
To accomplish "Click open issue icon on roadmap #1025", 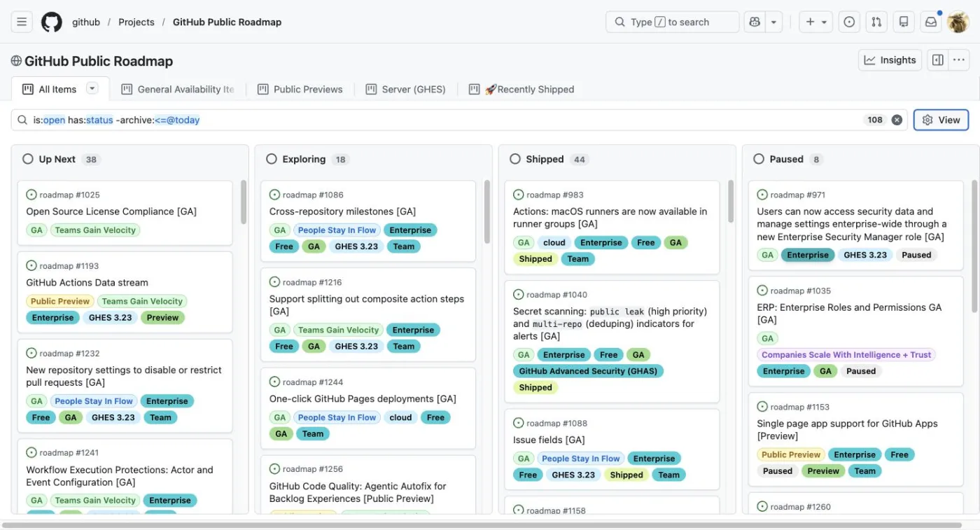I will tap(31, 195).
